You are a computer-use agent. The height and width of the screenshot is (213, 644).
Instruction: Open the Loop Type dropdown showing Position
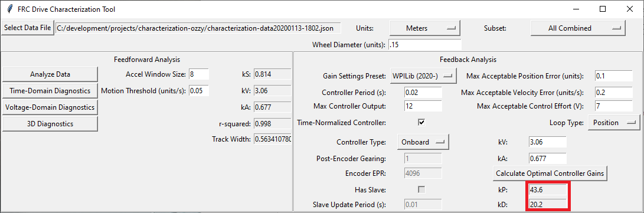614,122
